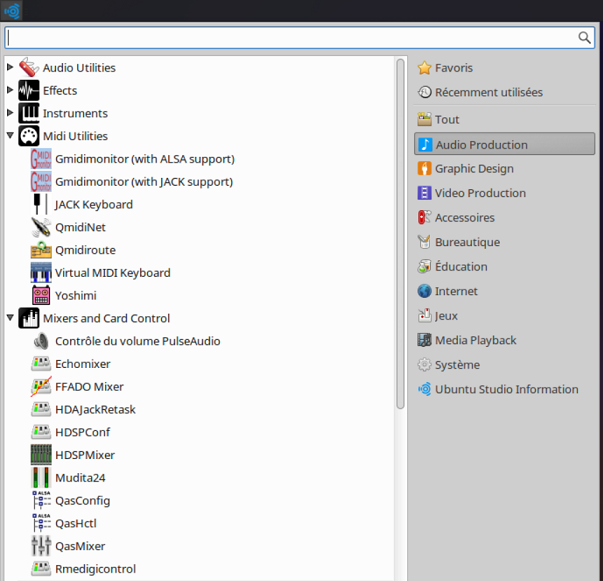
Task: Click the 'Mixers and Card Control' label
Action: (107, 318)
